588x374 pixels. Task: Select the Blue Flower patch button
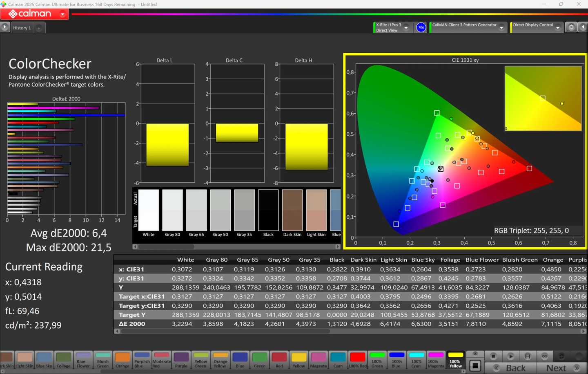pos(83,360)
